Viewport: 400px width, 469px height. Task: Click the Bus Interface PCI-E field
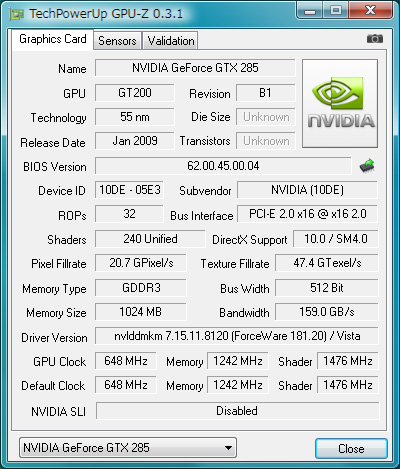point(307,214)
